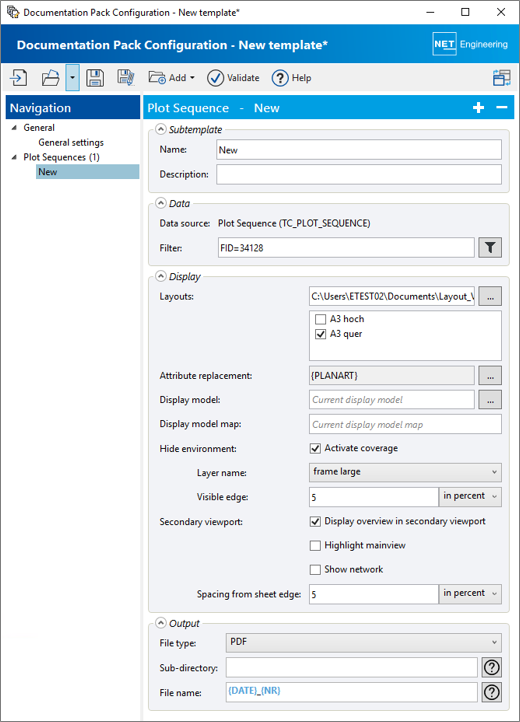Click the help icon beside Sub-directory
Screen dimensions: 520x722
[x=491, y=667]
